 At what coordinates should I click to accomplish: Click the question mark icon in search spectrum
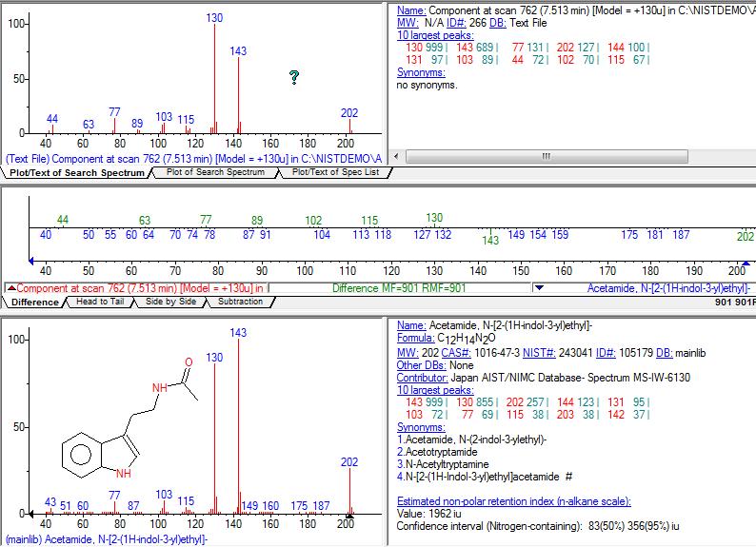295,78
